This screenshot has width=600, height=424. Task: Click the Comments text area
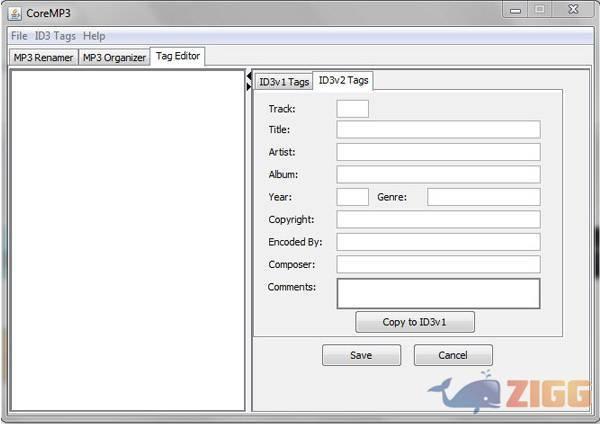coord(438,294)
